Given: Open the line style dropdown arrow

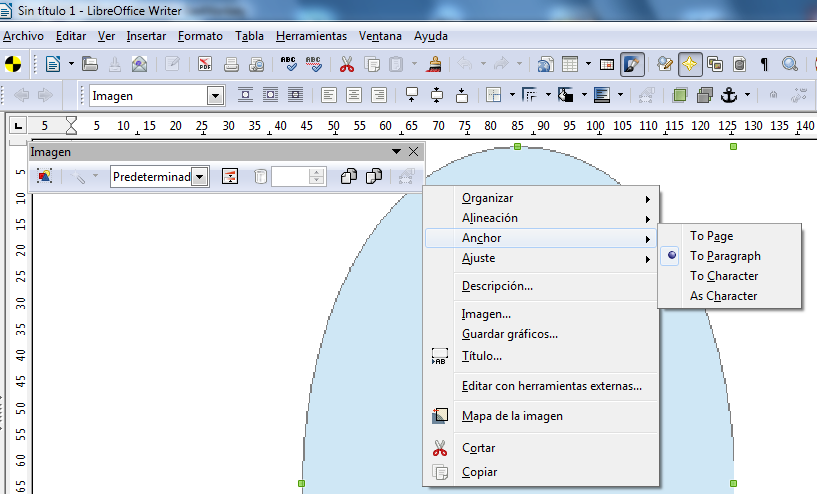Looking at the screenshot, I should pyautogui.click(x=548, y=95).
